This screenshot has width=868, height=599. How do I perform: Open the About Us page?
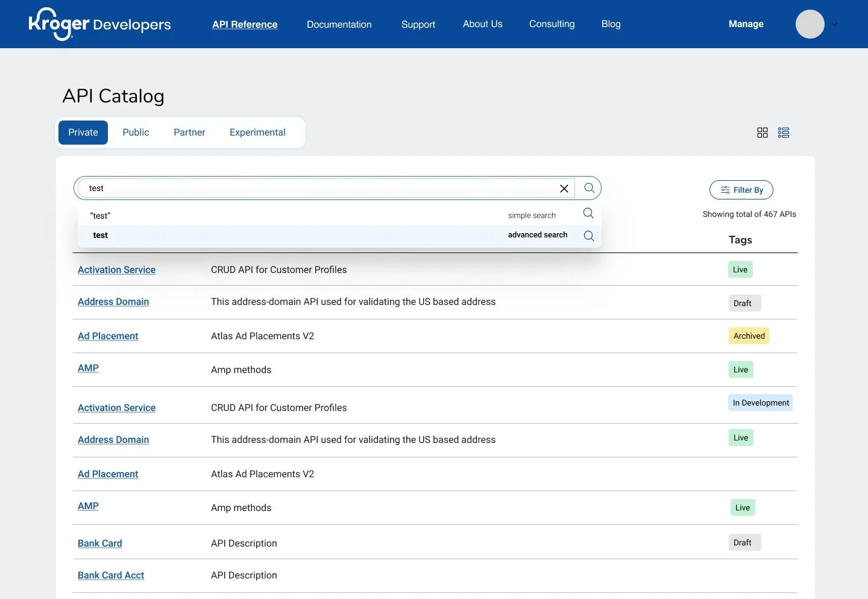tap(483, 24)
